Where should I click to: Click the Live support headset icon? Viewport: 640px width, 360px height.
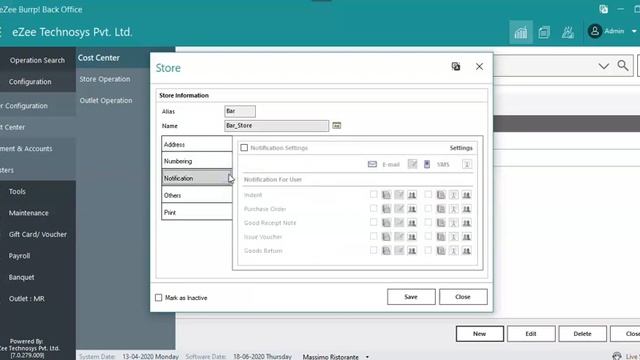(x=617, y=356)
